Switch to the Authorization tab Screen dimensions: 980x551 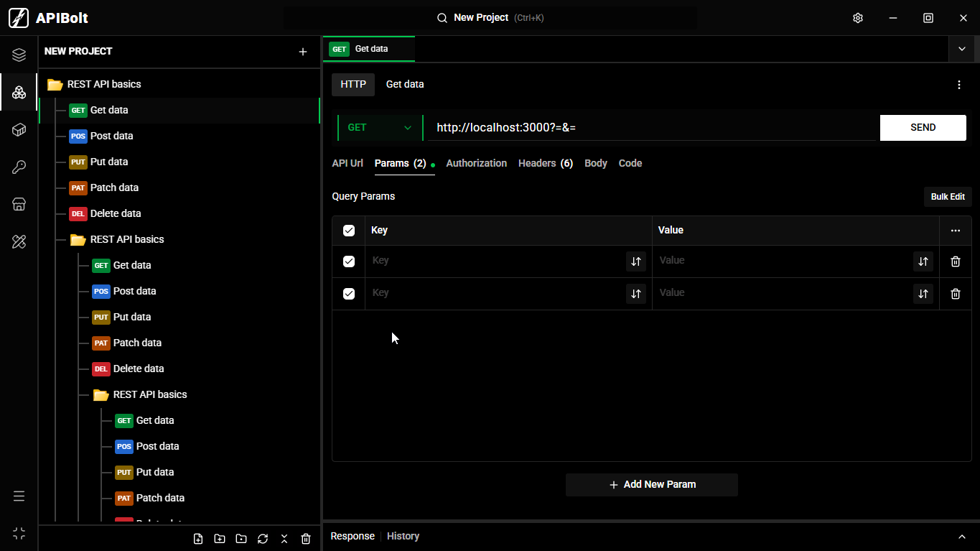click(476, 164)
